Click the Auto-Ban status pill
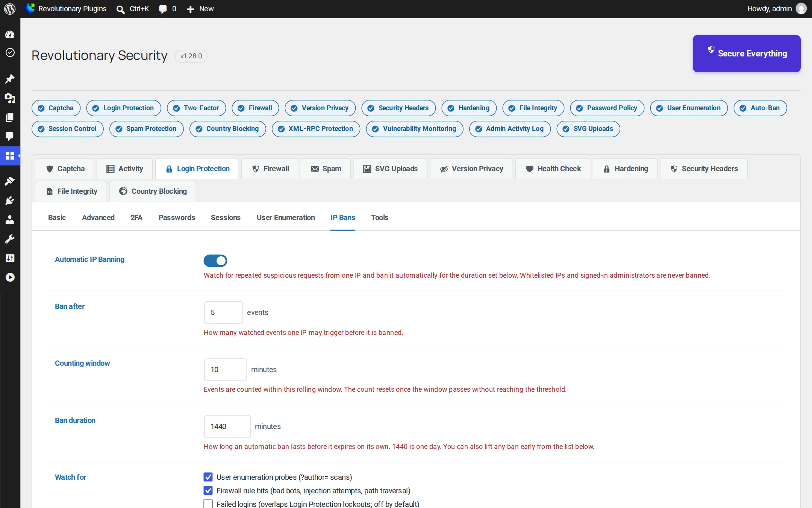 coord(760,108)
